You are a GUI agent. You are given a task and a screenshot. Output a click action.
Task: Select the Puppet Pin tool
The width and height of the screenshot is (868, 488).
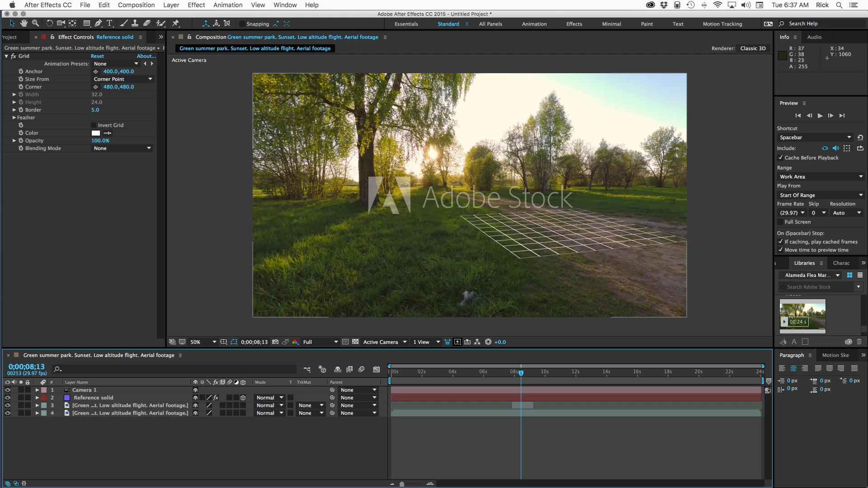[x=176, y=23]
